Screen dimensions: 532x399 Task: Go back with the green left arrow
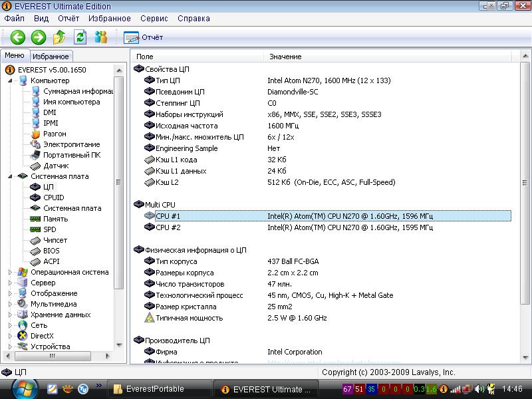tap(18, 37)
